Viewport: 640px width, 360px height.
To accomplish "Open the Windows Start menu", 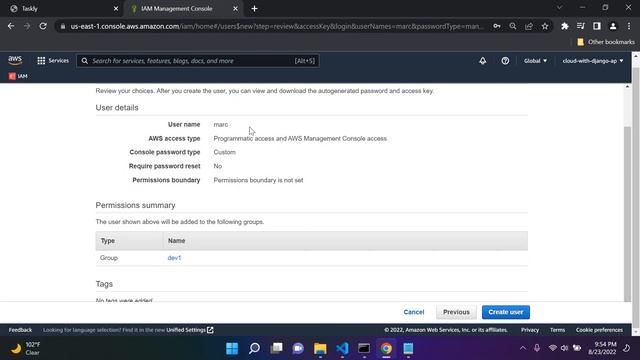I will pos(232,348).
